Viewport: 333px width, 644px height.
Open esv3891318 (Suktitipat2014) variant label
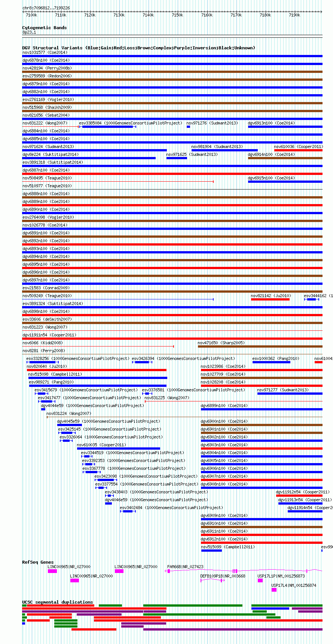pos(53,162)
